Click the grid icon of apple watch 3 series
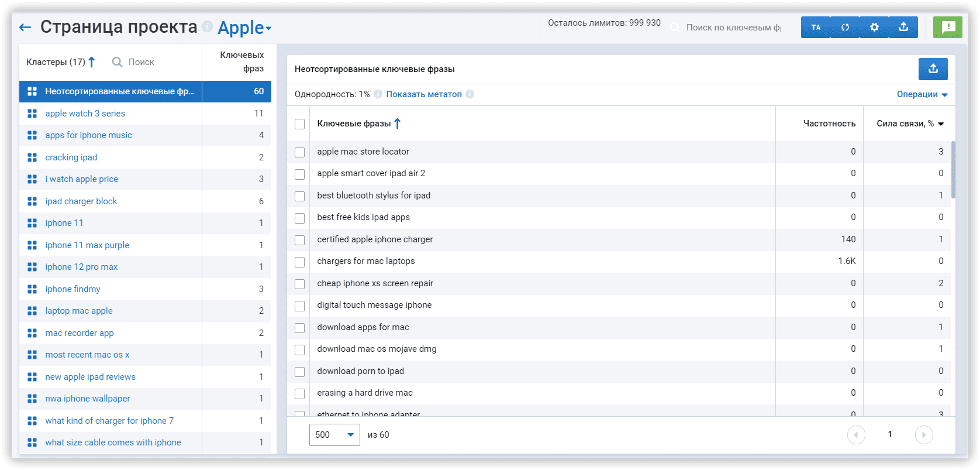The width and height of the screenshot is (980, 470). coord(32,114)
